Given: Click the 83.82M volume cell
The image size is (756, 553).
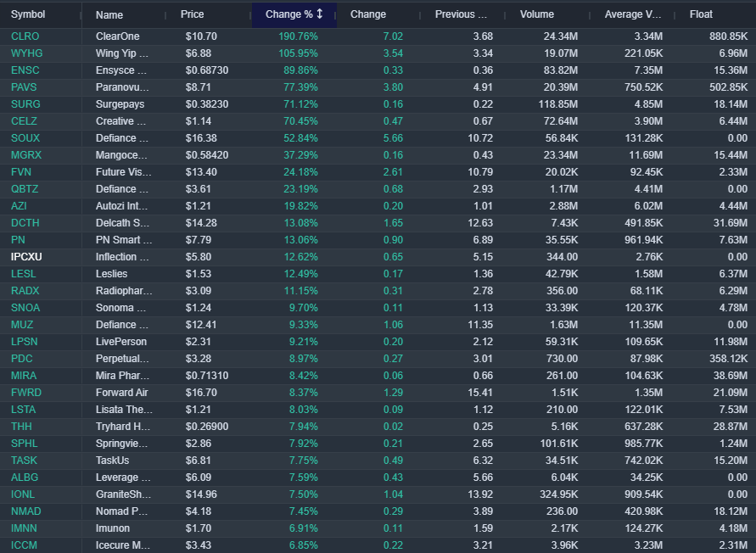Looking at the screenshot, I should coord(561,70).
